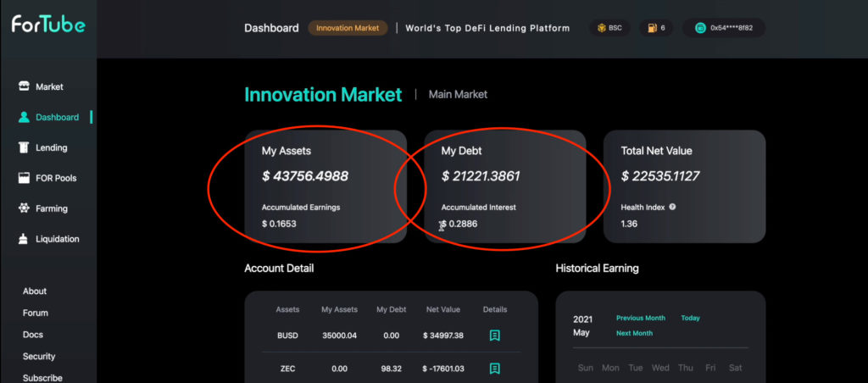
Task: Go to the Farming page
Action: [x=52, y=208]
